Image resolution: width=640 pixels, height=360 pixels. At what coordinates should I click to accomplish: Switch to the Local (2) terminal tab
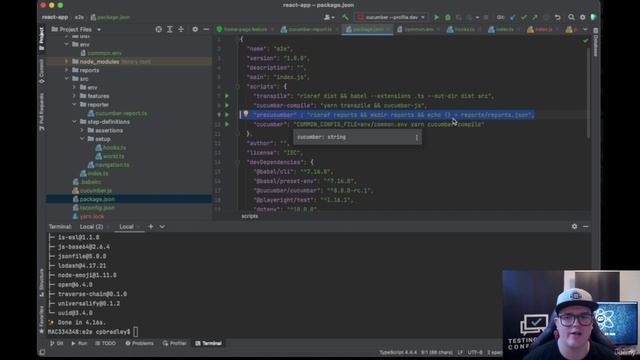tap(91, 227)
